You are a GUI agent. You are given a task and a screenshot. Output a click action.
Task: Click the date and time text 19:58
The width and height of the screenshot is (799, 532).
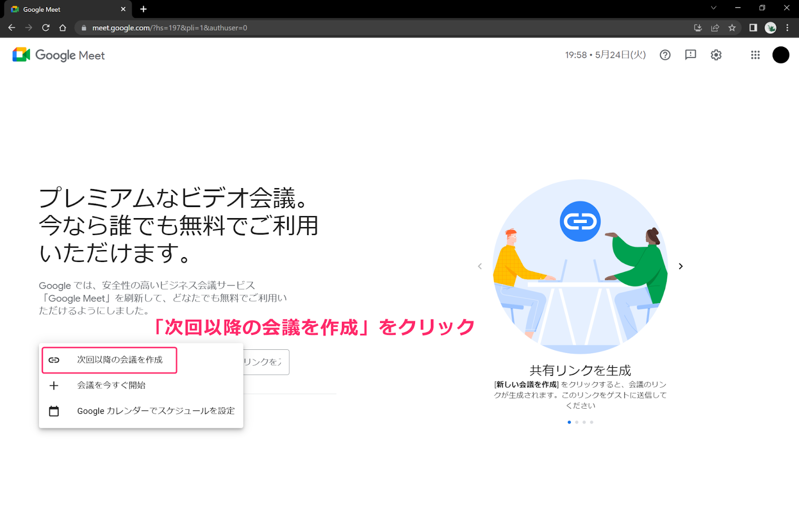(605, 55)
